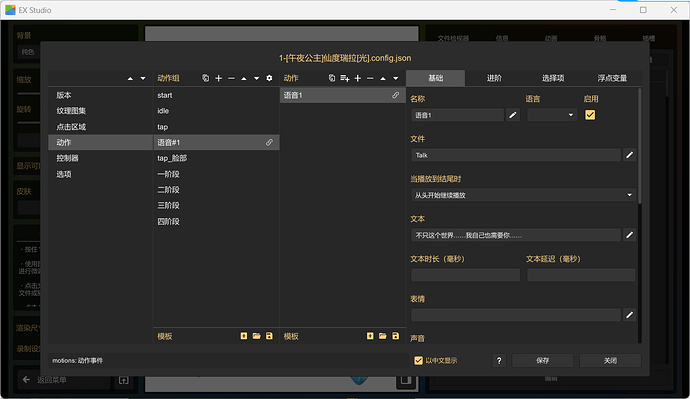Move motion up in 动作 header
This screenshot has width=690, height=399.
(x=383, y=78)
